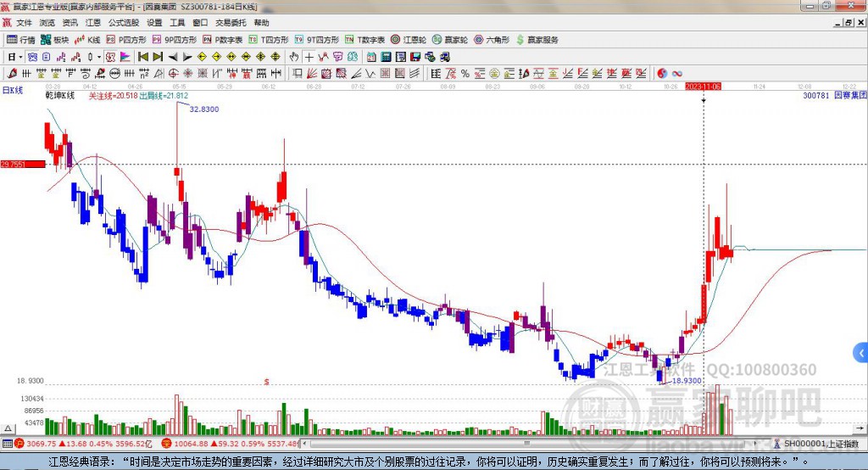The image size is (868, 470).
Task: Collapse volume pane with triangle button
Action: [8, 428]
